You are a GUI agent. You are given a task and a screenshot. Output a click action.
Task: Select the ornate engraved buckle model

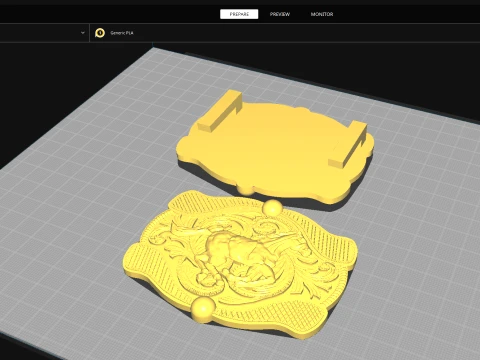240,265
